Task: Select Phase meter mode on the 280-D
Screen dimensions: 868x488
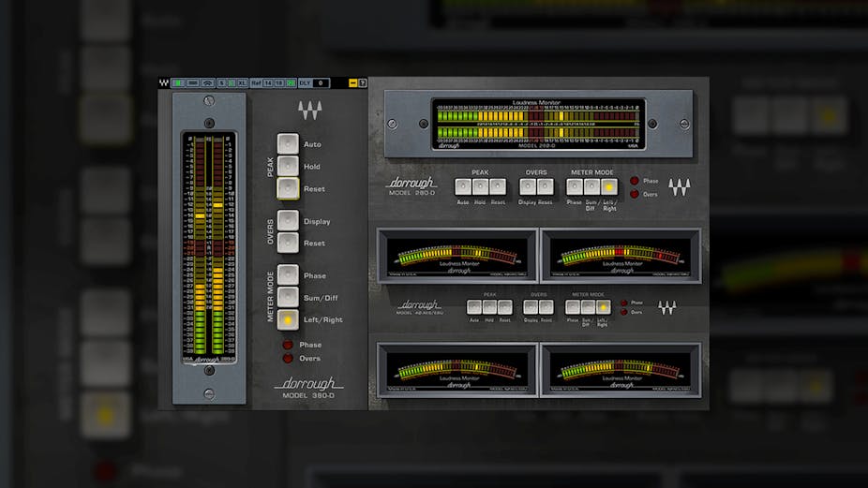Action: [575, 186]
